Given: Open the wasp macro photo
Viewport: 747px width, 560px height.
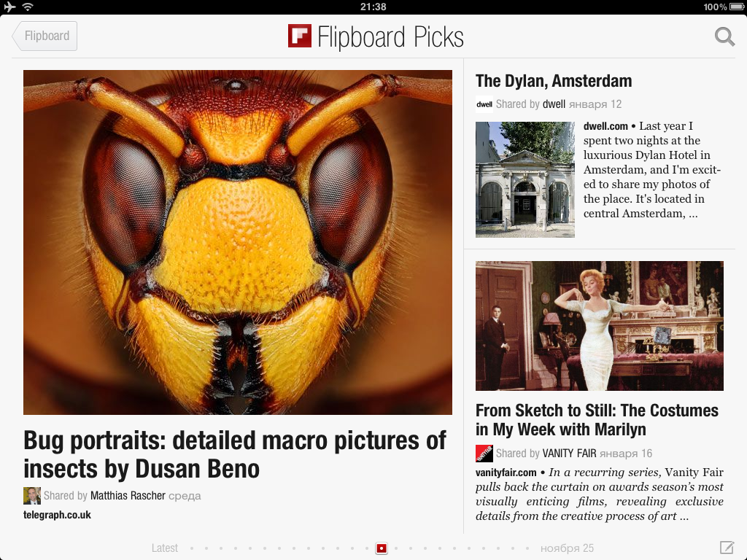Looking at the screenshot, I should [x=238, y=242].
